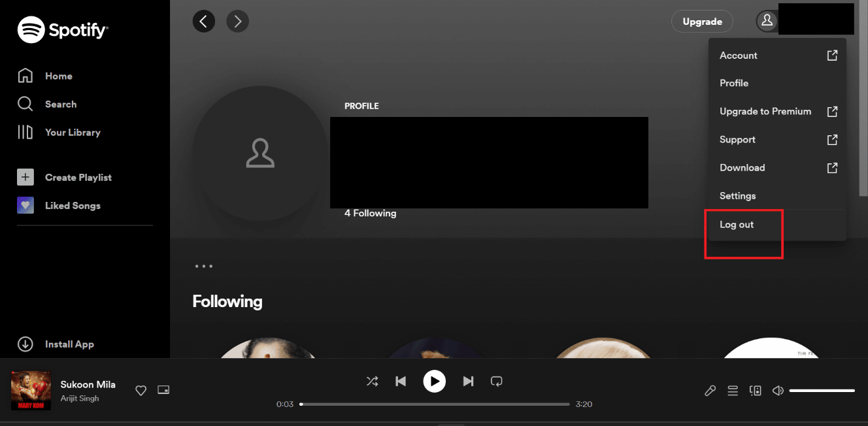Screen dimensions: 868x426
Task: Click the Install App label
Action: tap(69, 344)
